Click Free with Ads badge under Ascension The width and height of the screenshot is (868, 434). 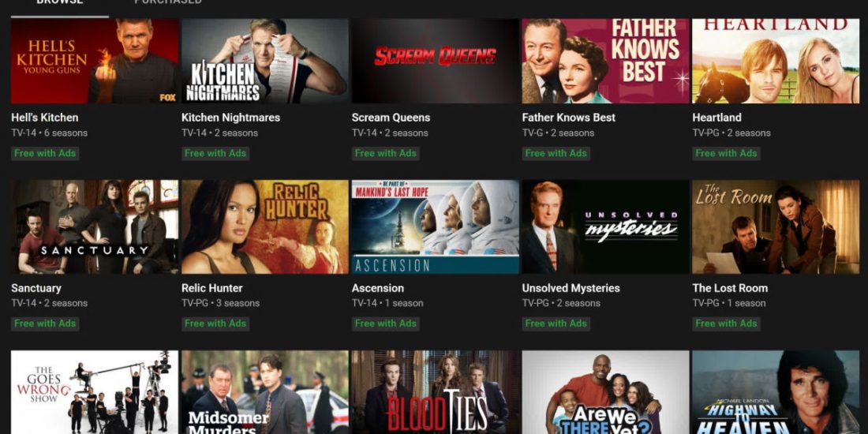click(385, 324)
